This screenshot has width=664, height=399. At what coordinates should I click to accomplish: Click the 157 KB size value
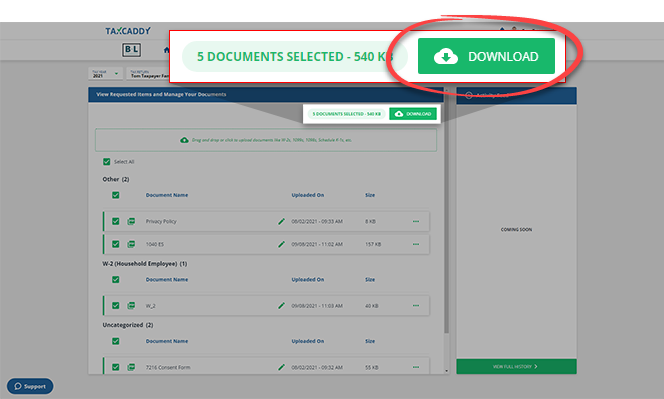373,244
